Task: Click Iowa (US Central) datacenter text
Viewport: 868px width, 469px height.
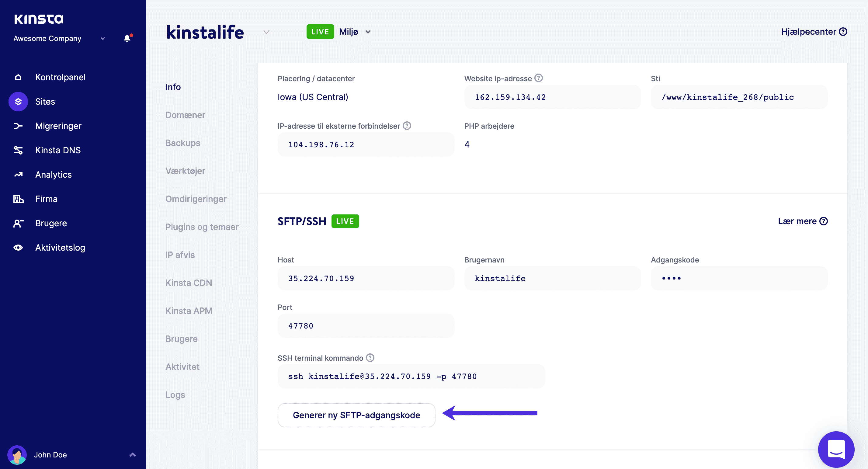Action: pyautogui.click(x=313, y=97)
